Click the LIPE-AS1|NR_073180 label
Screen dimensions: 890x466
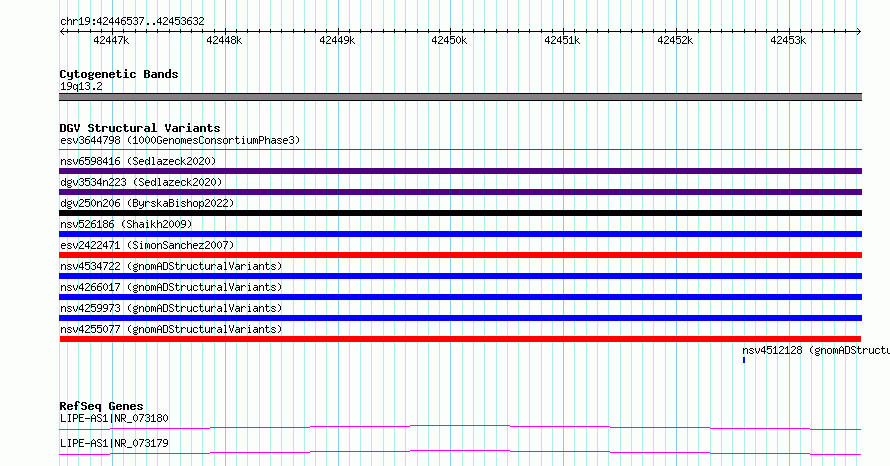[x=114, y=418]
